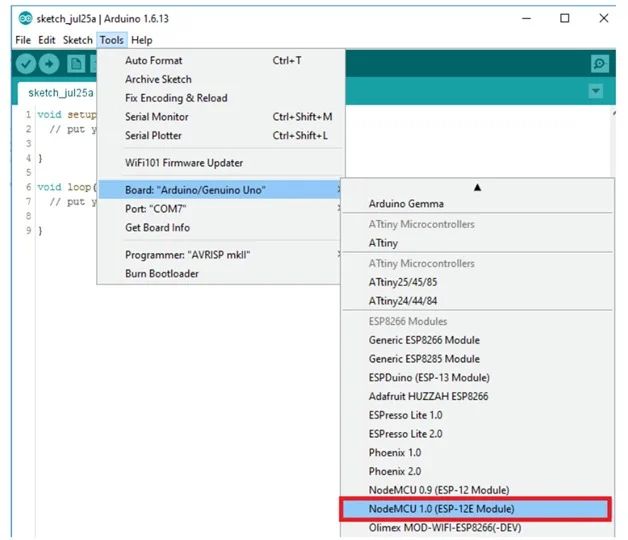The image size is (628, 540).
Task: Open the File menu
Action: [x=23, y=40]
